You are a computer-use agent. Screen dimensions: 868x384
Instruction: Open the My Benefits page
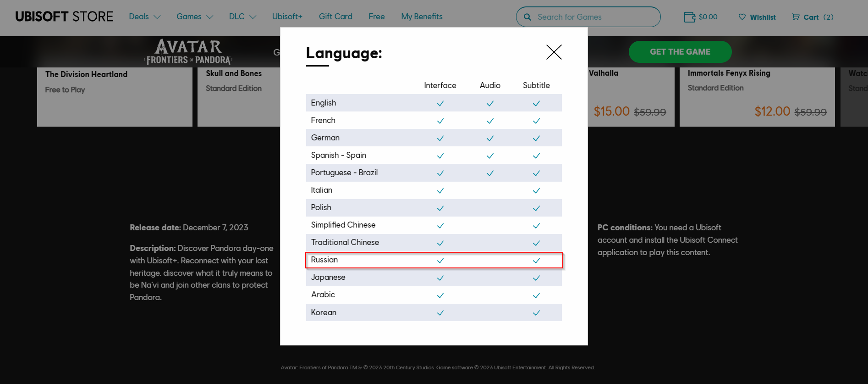(422, 17)
